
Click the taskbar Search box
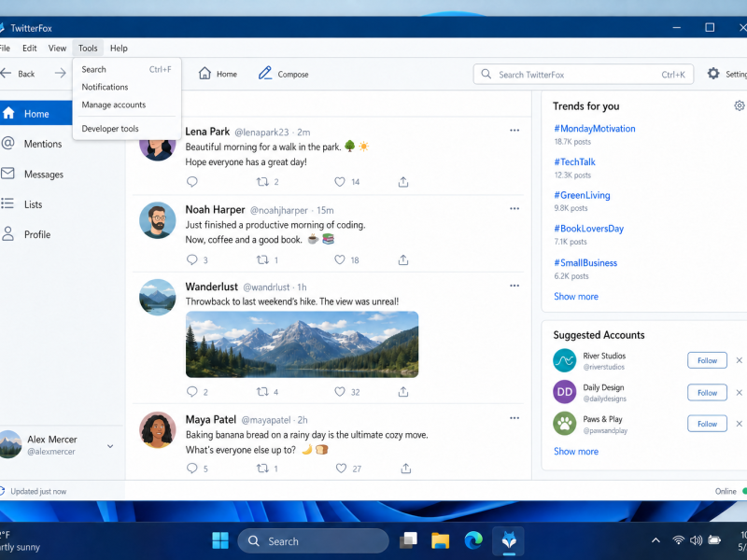[x=313, y=541]
